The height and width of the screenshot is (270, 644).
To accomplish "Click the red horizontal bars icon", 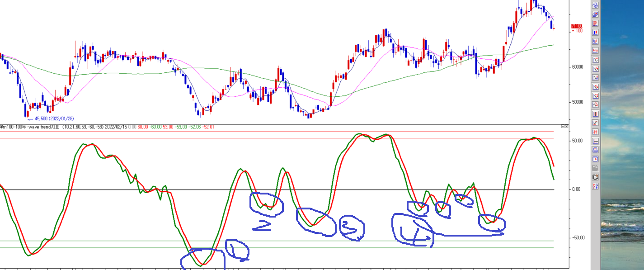I will [x=595, y=23].
